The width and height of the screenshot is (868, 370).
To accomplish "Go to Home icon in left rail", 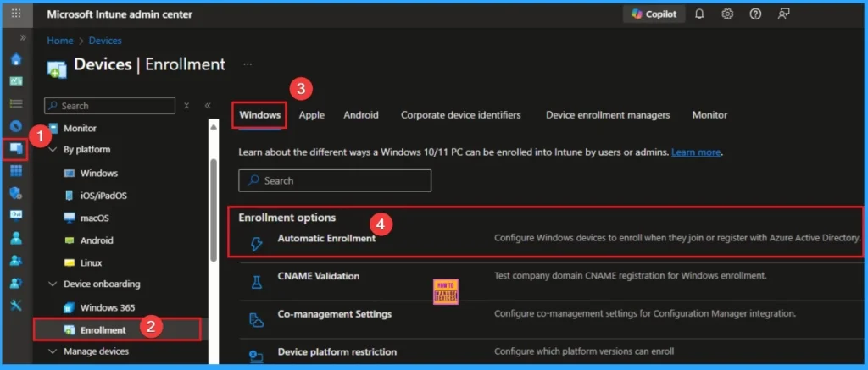I will point(16,59).
